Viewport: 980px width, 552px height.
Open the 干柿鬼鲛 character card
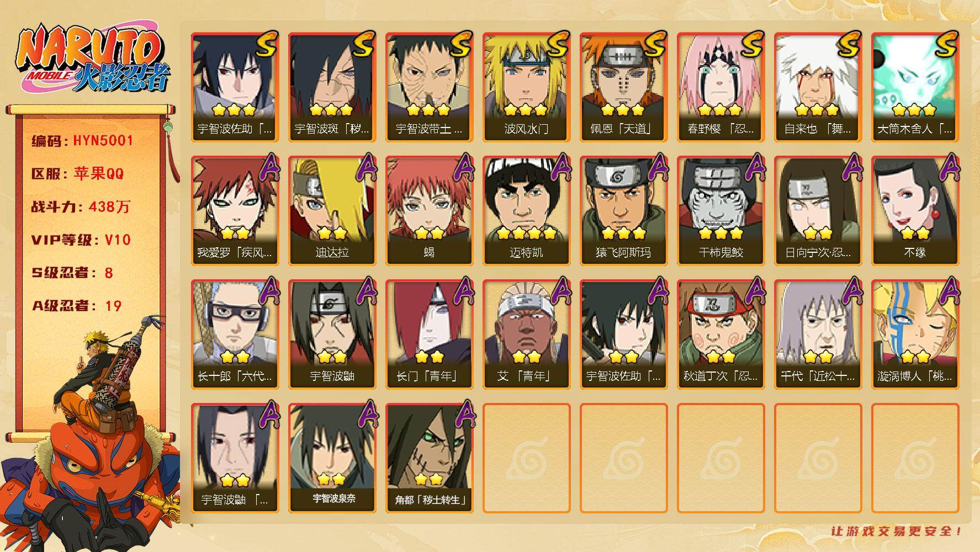point(721,211)
